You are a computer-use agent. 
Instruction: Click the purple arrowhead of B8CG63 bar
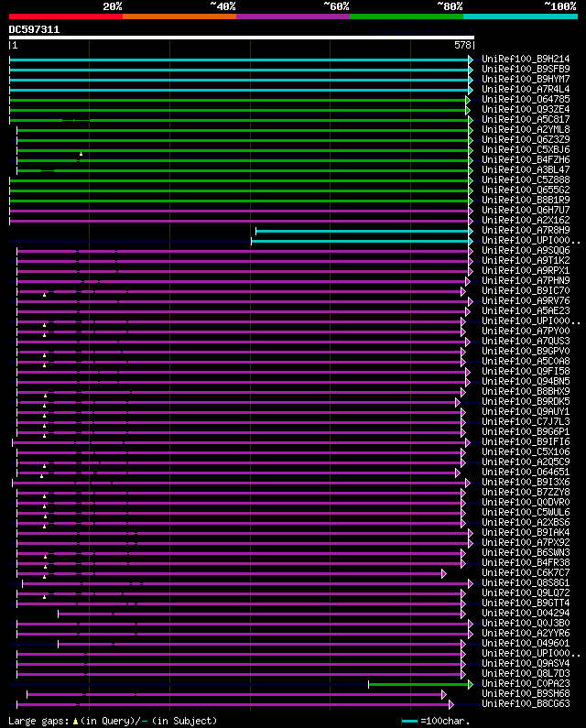point(450,705)
